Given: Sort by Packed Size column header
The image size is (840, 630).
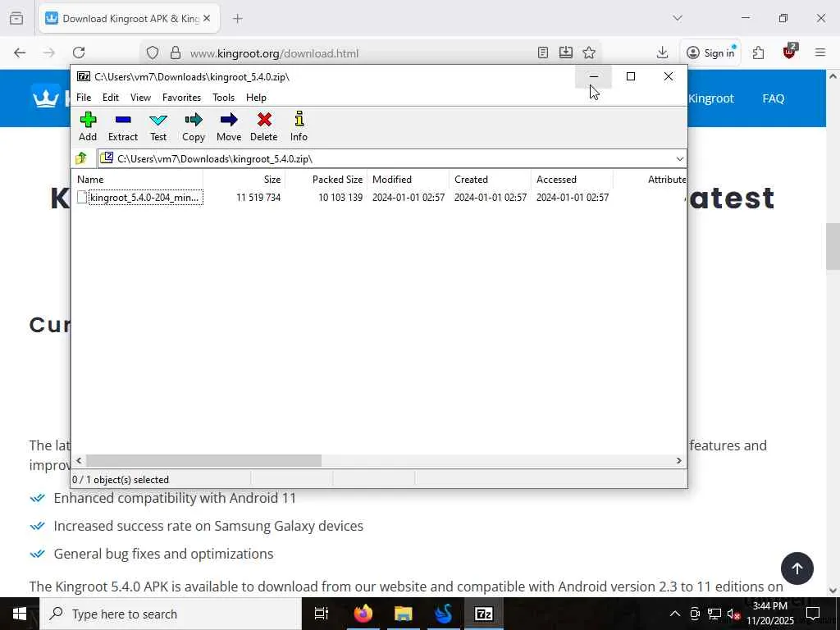Looking at the screenshot, I should (326, 180).
